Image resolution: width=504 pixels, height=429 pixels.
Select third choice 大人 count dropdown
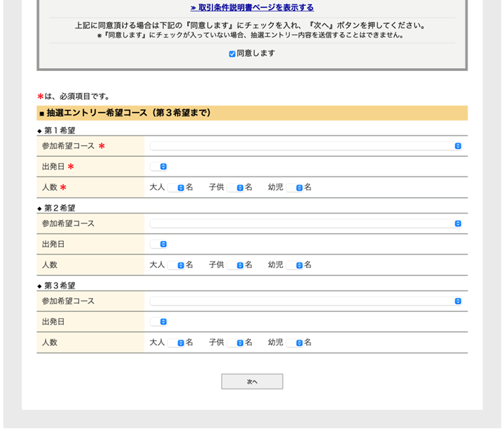click(176, 342)
